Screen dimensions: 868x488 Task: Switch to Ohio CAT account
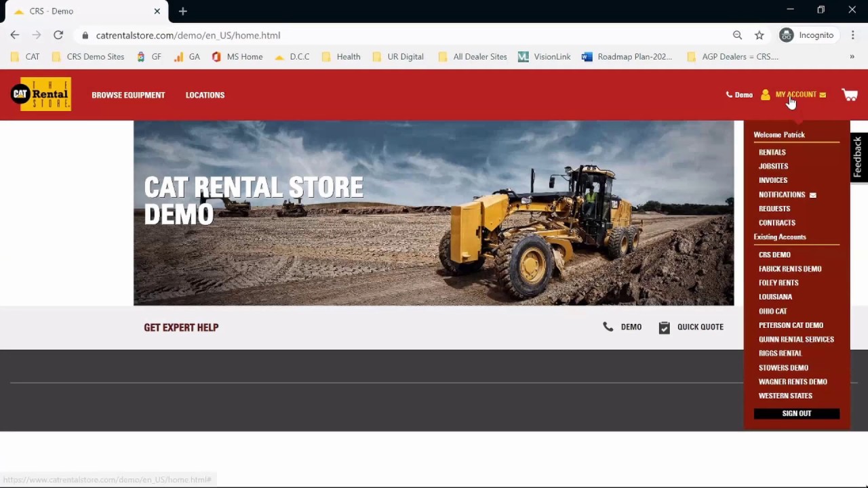pyautogui.click(x=773, y=311)
